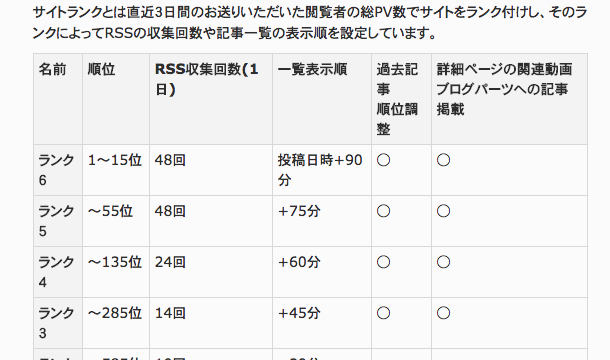Select the ランク4 name cell

click(58, 272)
